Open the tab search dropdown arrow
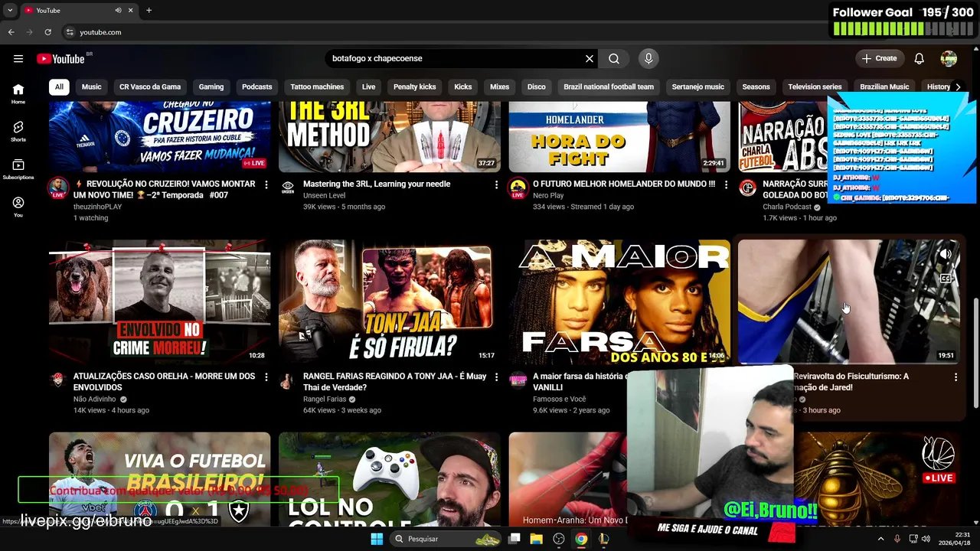This screenshot has height=551, width=980. 10,11
